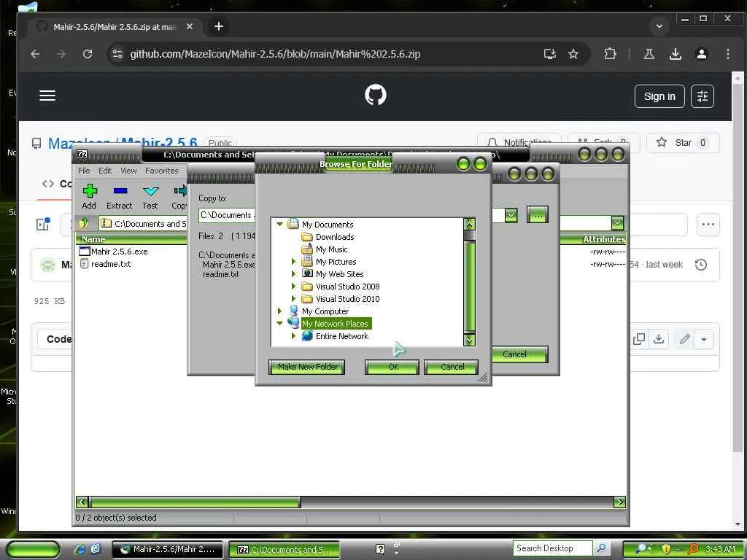Launch Internet Explorer from quick launch
Screen dimensions: 747x560
(x=80, y=549)
